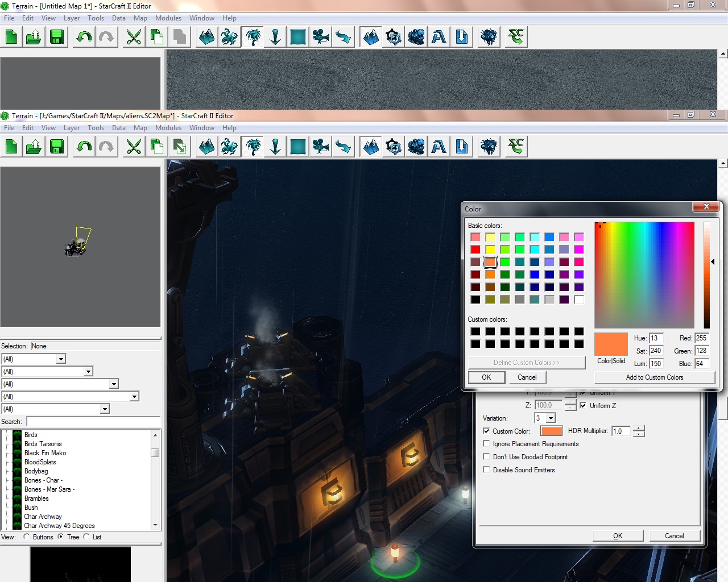Click Cancel in the Color dialog

click(x=527, y=377)
